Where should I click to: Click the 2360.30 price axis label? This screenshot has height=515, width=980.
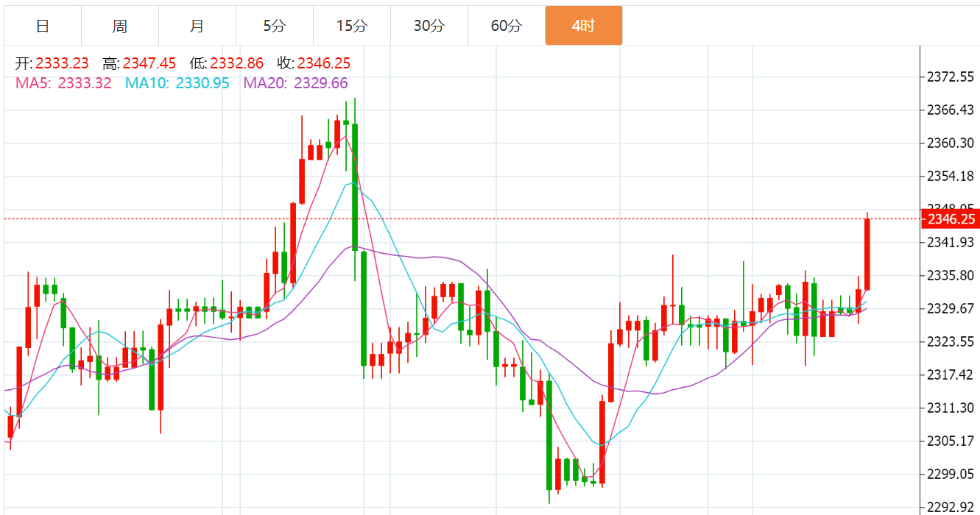[x=951, y=143]
